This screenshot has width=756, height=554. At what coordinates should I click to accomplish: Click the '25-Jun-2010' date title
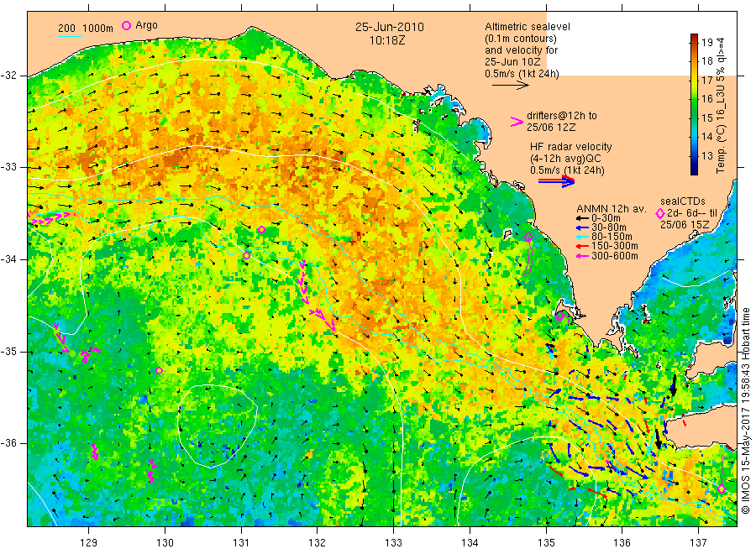(x=390, y=27)
